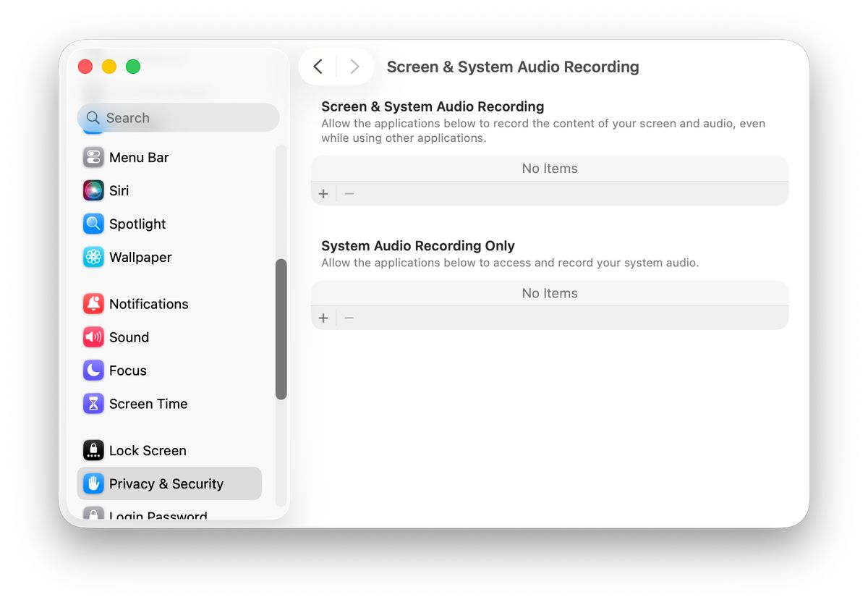Click the Screen Time hourglass icon

[x=93, y=404]
